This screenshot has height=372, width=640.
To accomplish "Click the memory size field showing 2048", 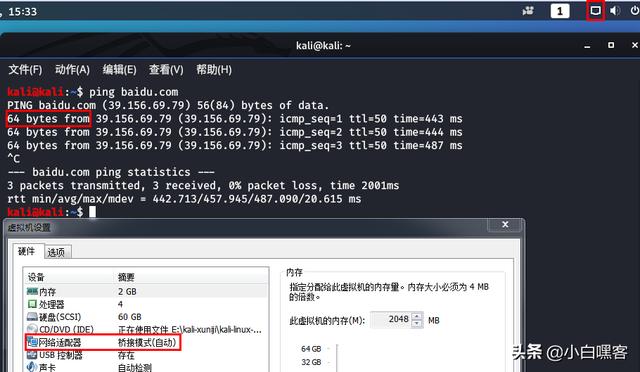I will click(x=391, y=319).
